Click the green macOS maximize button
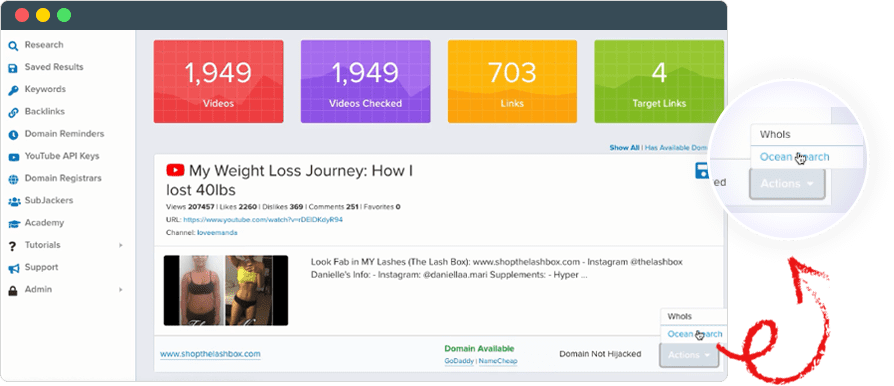 coord(64,15)
